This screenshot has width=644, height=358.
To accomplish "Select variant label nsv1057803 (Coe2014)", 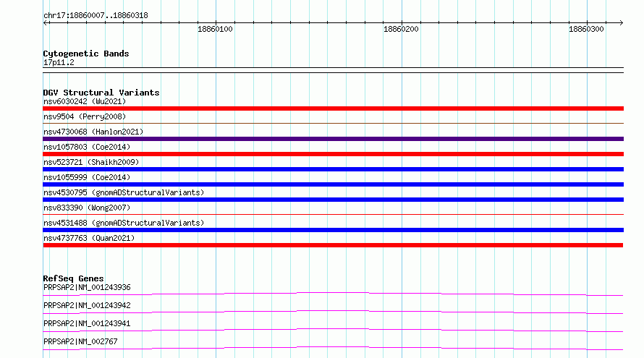I will (x=87, y=147).
